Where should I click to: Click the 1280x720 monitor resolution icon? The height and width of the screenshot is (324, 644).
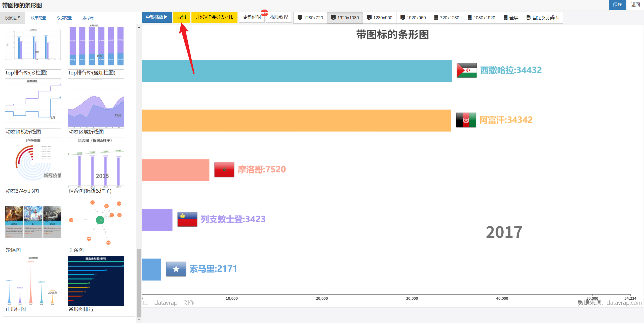point(300,18)
